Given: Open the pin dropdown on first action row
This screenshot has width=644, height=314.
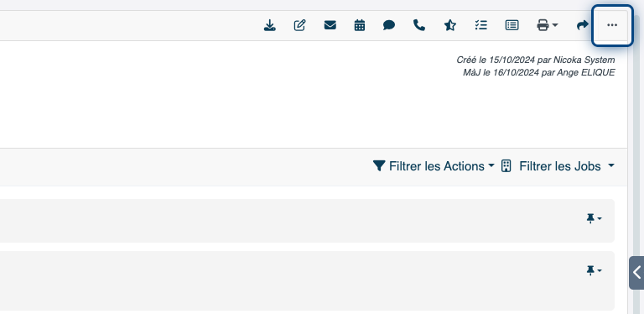Looking at the screenshot, I should [x=594, y=218].
